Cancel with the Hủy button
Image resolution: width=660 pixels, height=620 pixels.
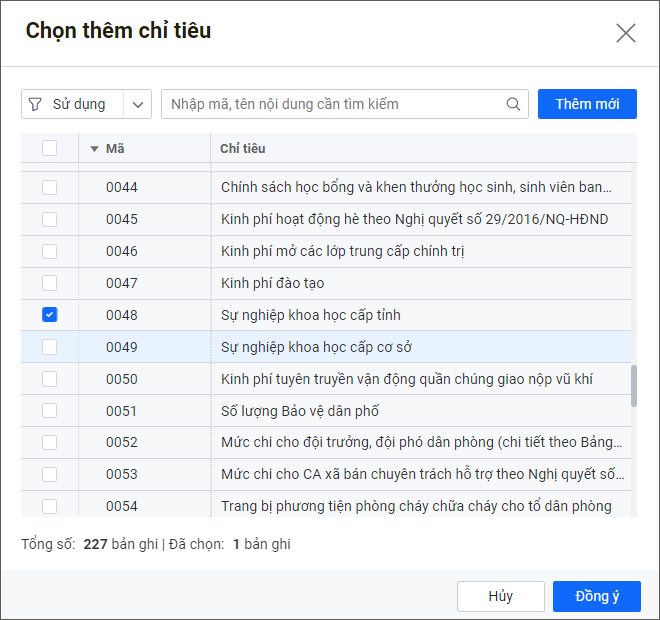[x=501, y=596]
